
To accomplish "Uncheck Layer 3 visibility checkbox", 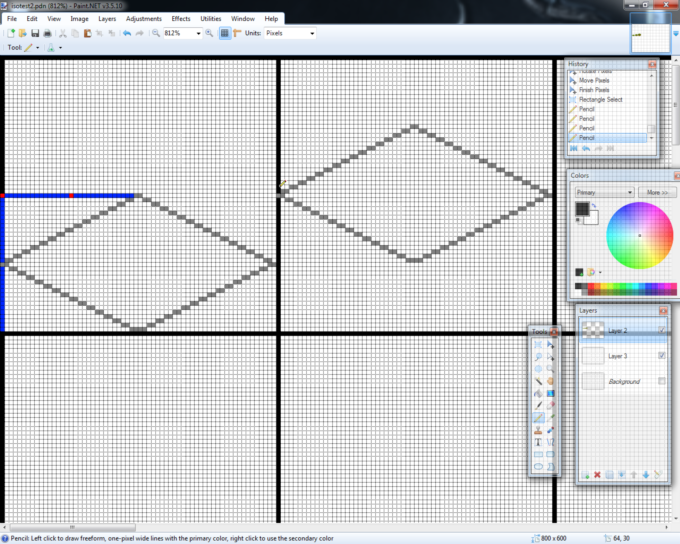I will (661, 356).
